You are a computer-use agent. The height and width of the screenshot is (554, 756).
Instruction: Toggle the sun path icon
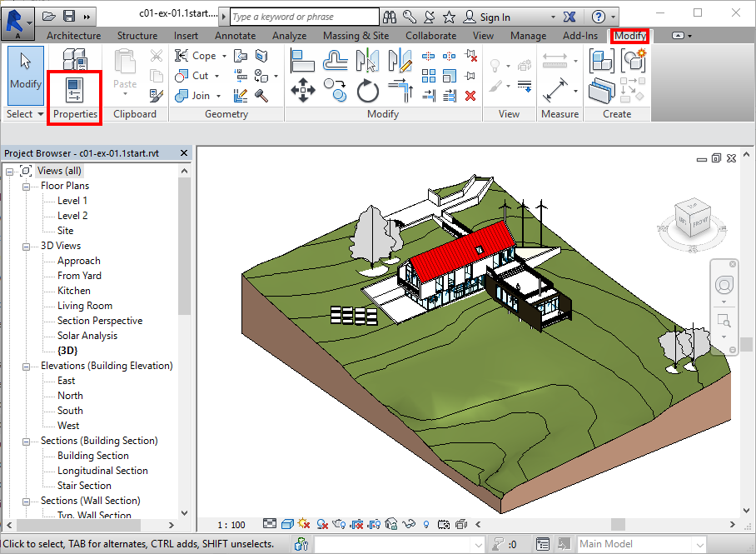304,524
